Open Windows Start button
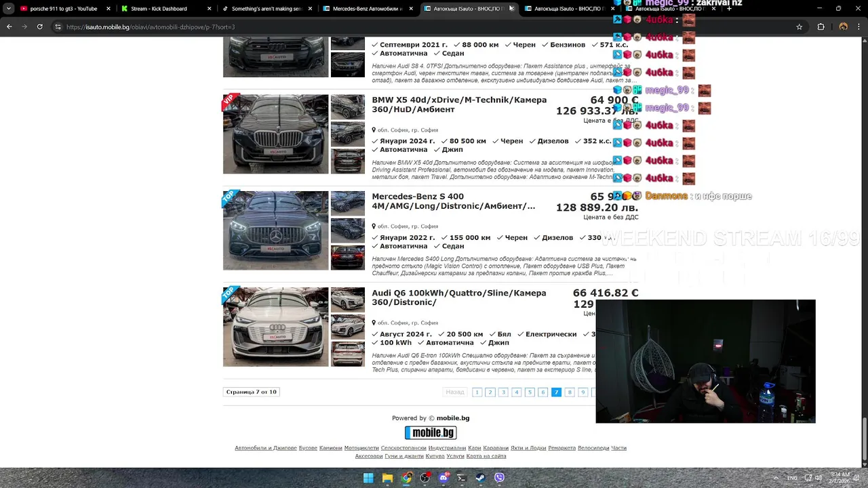Image resolution: width=868 pixels, height=488 pixels. pyautogui.click(x=368, y=478)
